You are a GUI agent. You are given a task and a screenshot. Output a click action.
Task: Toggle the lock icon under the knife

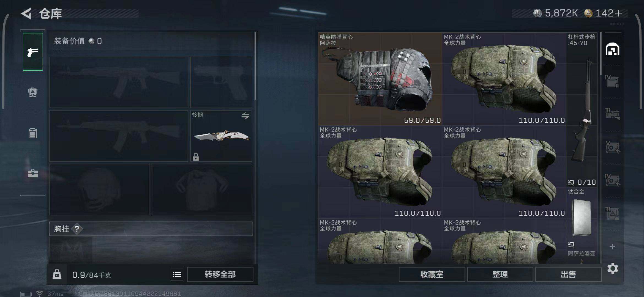[x=196, y=157]
